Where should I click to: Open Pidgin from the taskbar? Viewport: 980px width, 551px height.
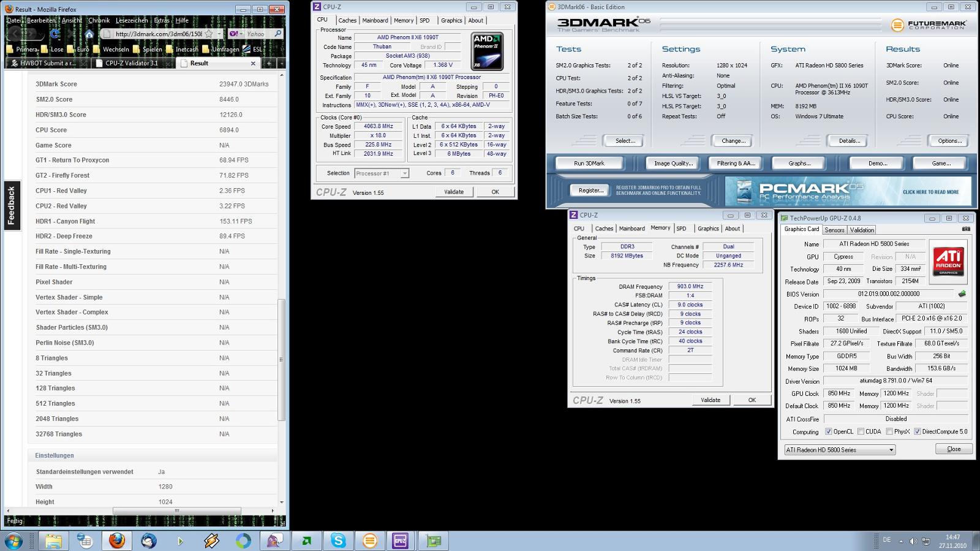(x=275, y=541)
